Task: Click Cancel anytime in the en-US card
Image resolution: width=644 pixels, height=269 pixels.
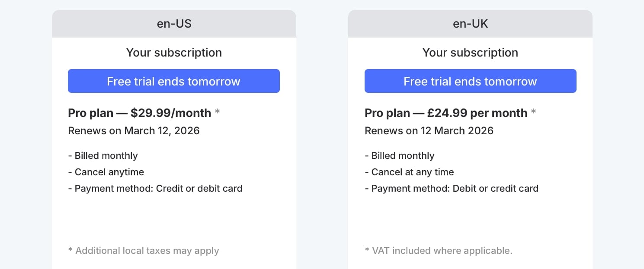Action: (106, 172)
